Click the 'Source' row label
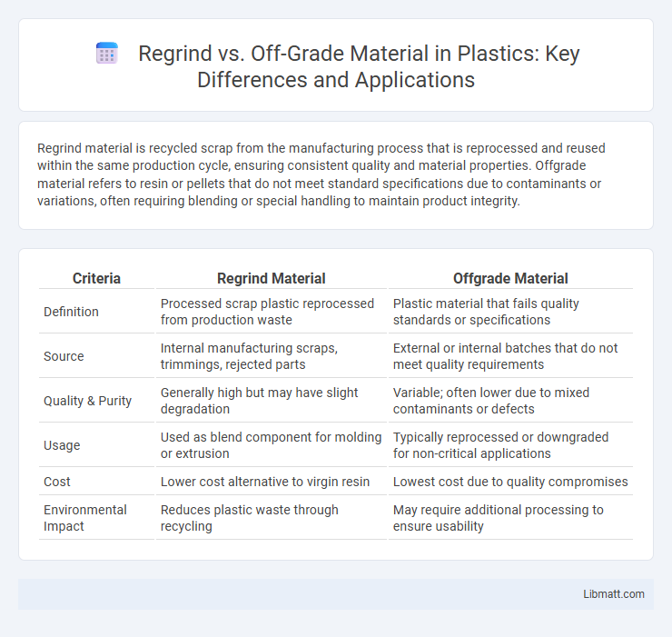 [64, 356]
